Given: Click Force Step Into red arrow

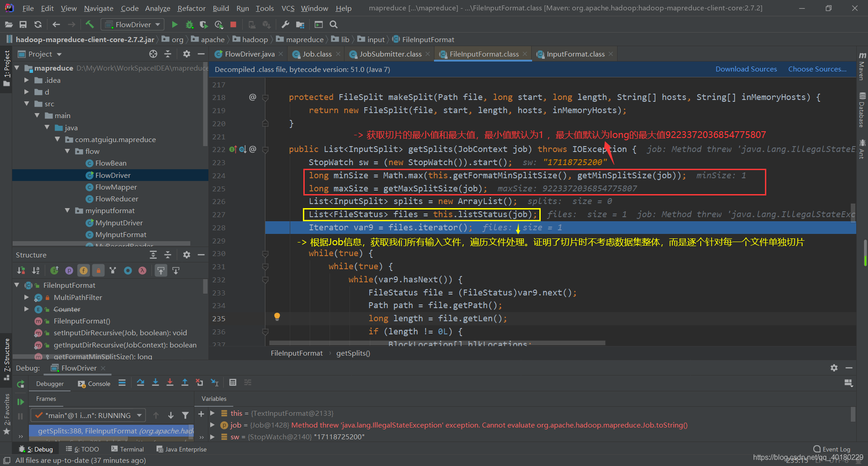Looking at the screenshot, I should pos(170,382).
